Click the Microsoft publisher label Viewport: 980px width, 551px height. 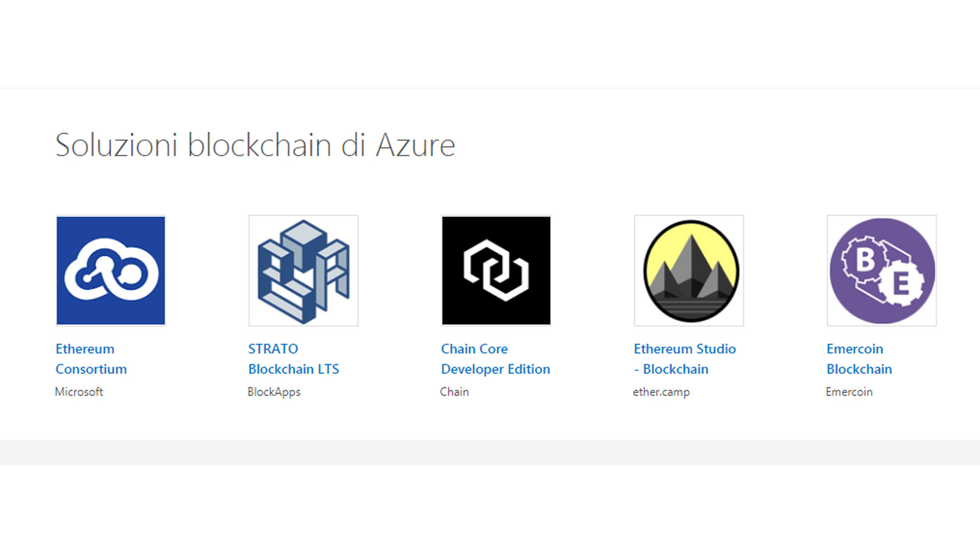coord(79,392)
